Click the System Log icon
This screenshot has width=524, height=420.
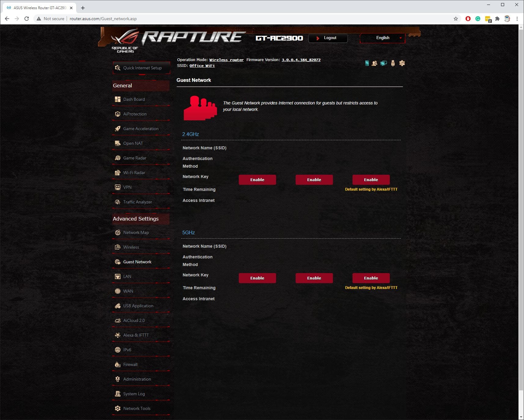click(118, 394)
